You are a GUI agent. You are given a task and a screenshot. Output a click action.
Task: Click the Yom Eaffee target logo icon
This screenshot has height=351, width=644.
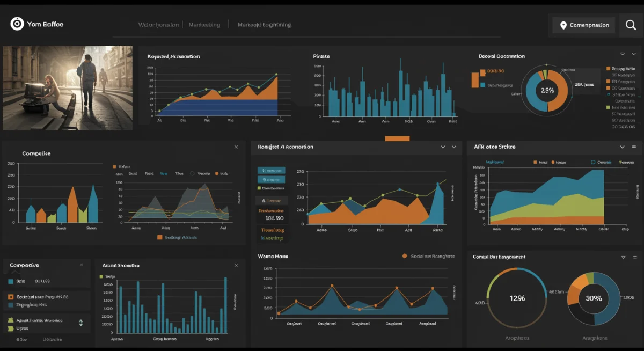[x=17, y=24]
